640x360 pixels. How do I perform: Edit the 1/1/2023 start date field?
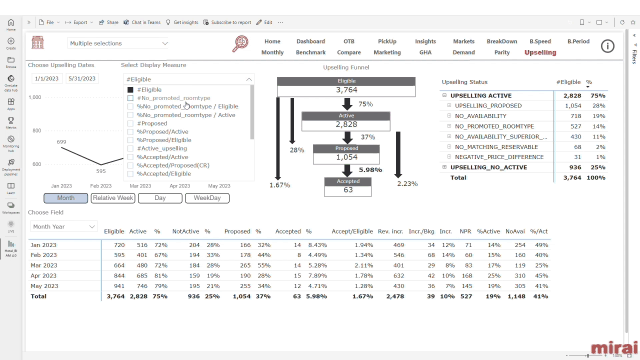coord(47,78)
